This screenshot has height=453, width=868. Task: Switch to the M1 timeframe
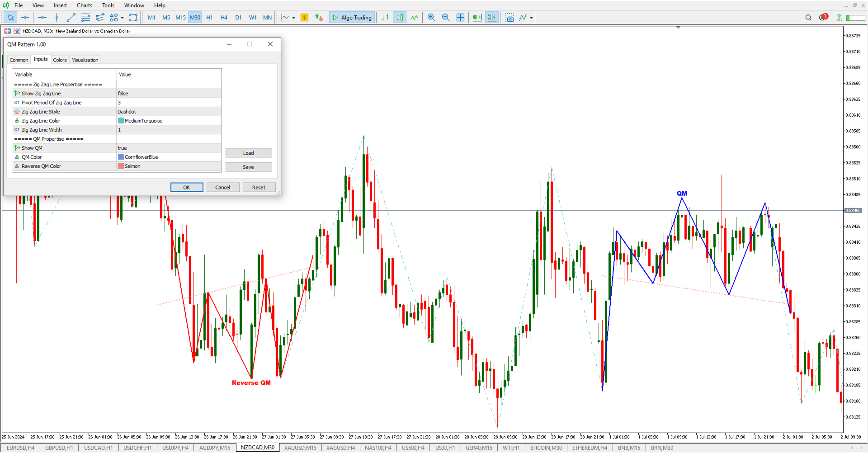point(151,18)
